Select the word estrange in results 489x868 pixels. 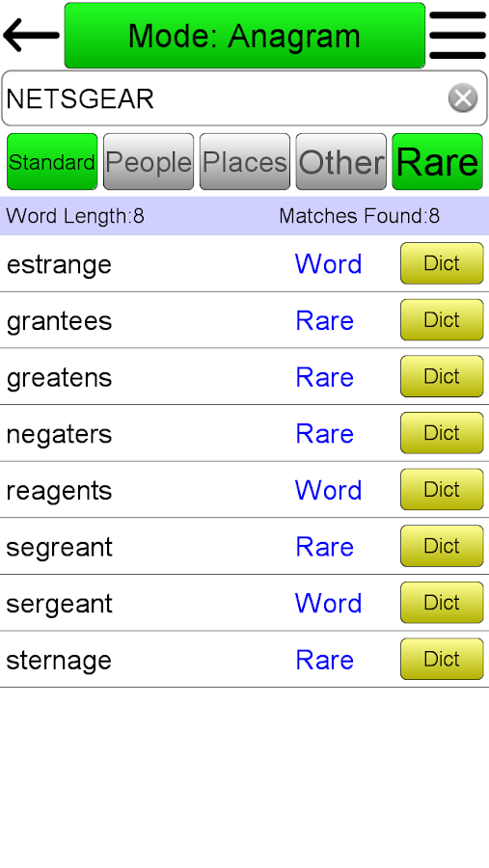pyautogui.click(x=59, y=265)
